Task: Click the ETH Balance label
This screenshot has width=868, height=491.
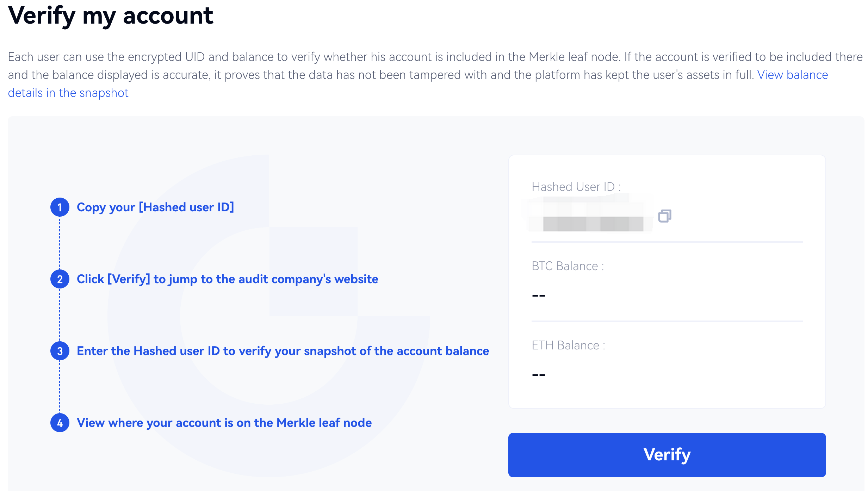Action: 569,345
